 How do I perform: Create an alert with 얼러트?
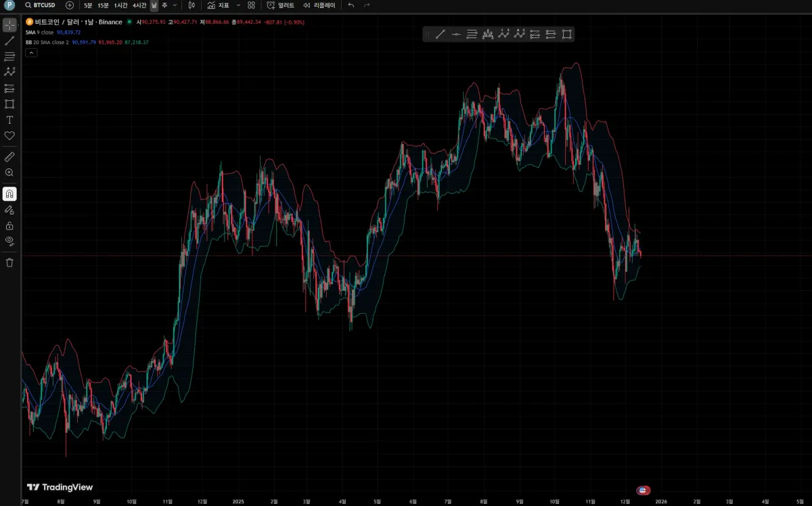click(x=281, y=5)
